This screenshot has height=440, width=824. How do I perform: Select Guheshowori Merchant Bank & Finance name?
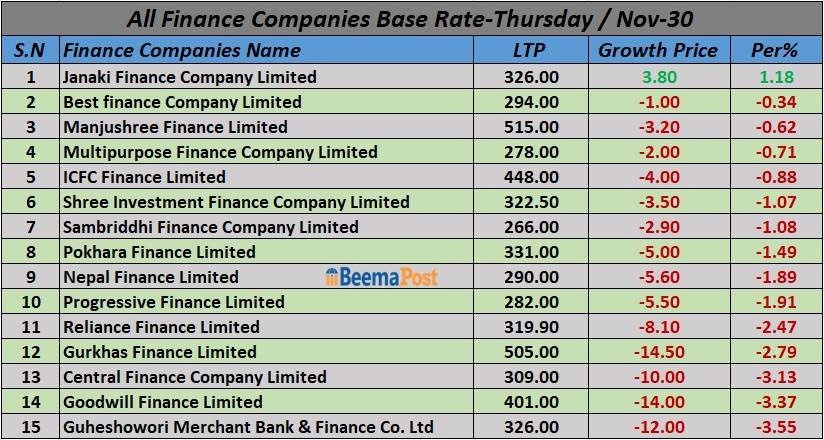(248, 427)
